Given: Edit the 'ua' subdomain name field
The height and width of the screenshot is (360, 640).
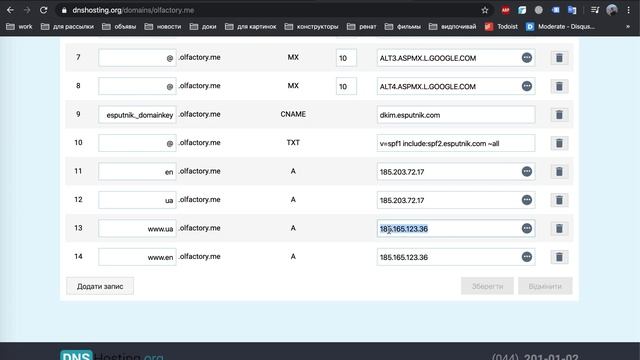Looking at the screenshot, I should point(137,200).
